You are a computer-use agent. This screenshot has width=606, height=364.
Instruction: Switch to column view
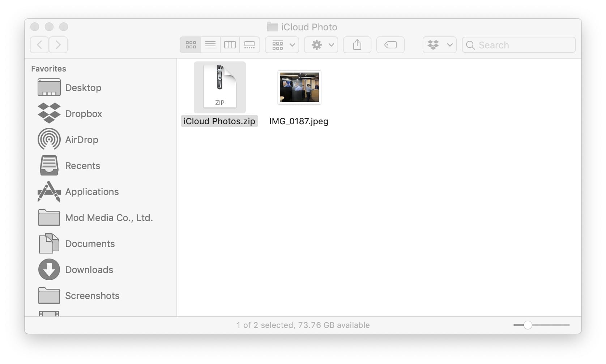[x=230, y=45]
